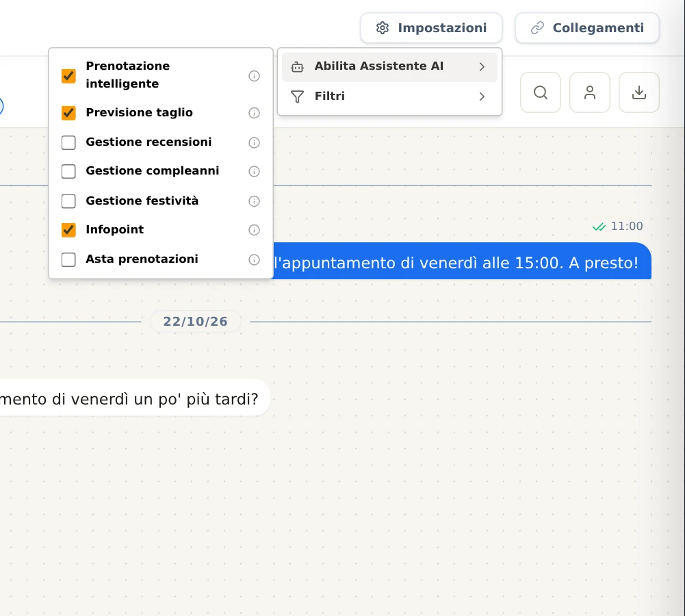Show info for Gestione recensioni
The image size is (685, 616).
[x=255, y=142]
